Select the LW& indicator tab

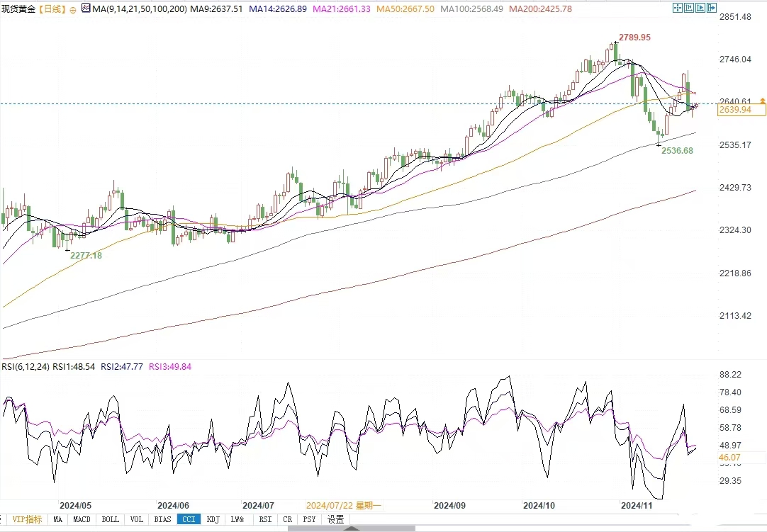click(237, 519)
